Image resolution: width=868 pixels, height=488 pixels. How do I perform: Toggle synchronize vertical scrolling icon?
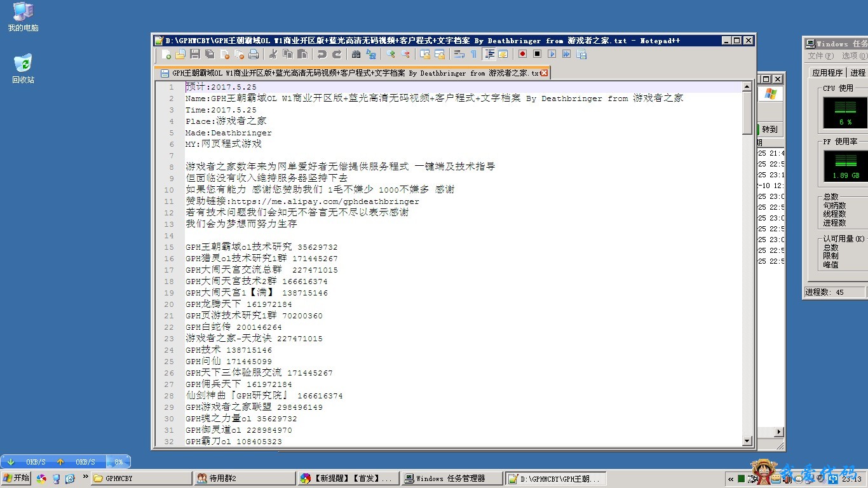(x=425, y=55)
